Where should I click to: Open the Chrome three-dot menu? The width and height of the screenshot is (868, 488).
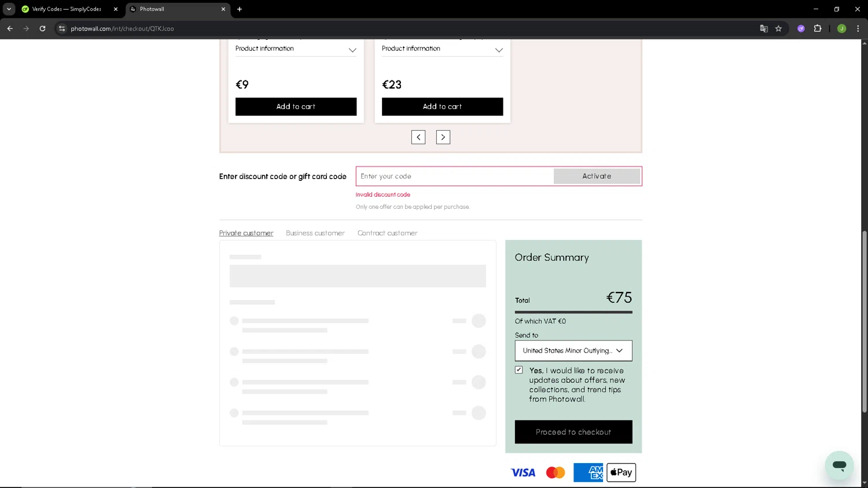(x=858, y=28)
